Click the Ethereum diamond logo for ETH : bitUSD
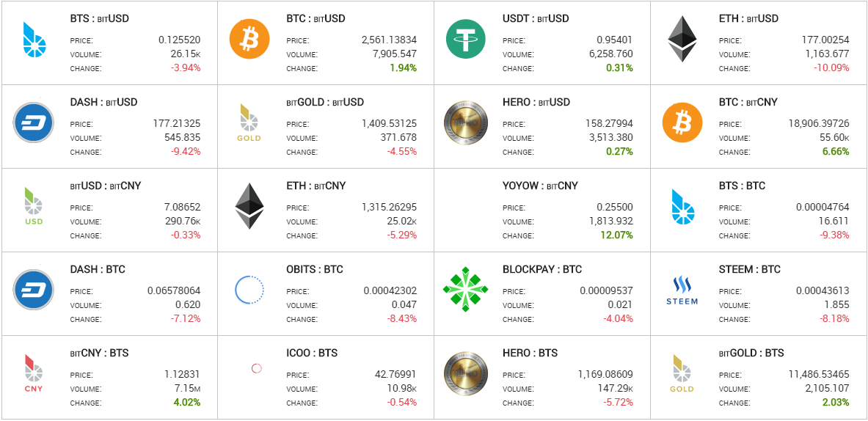The width and height of the screenshot is (868, 421). click(682, 40)
